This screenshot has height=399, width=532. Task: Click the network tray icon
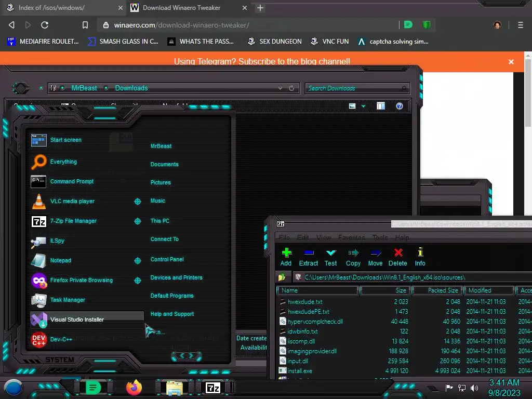(x=462, y=388)
